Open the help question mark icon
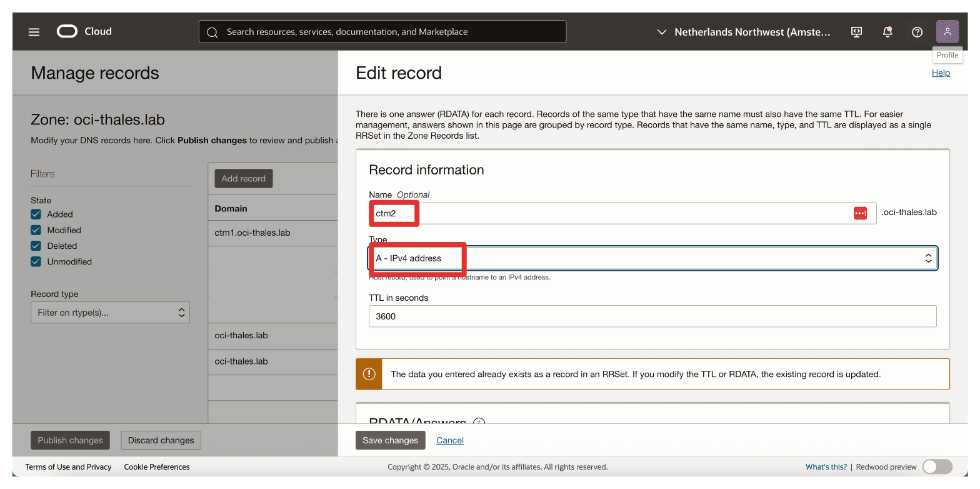 tap(917, 32)
